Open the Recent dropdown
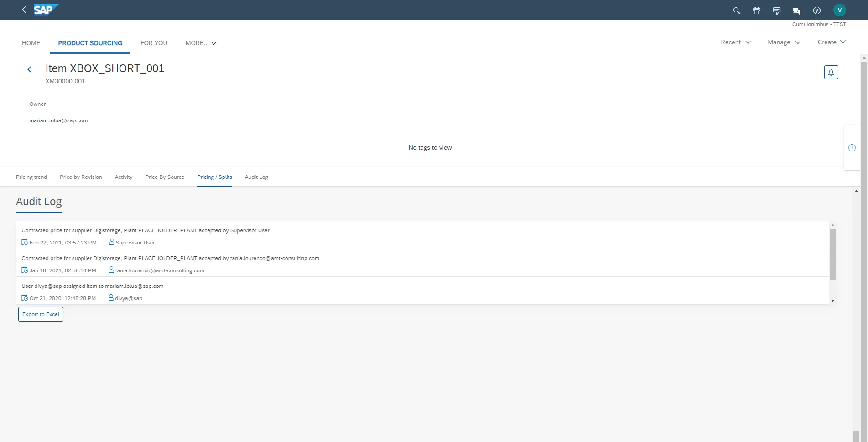 (x=736, y=42)
